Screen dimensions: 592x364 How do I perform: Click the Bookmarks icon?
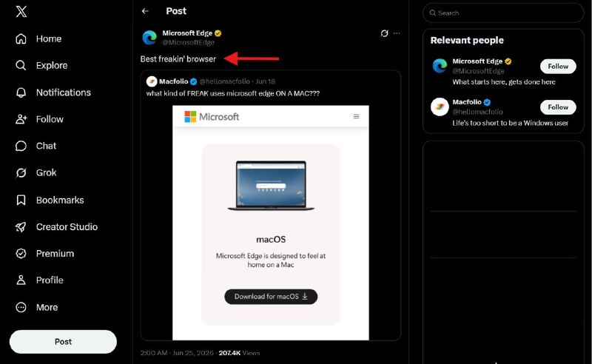click(x=21, y=200)
